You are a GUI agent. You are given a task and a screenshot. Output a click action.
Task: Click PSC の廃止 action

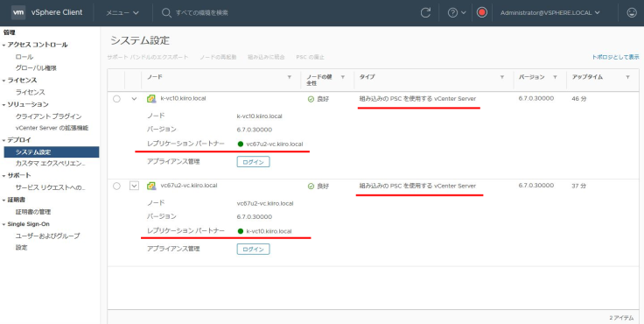(x=310, y=57)
